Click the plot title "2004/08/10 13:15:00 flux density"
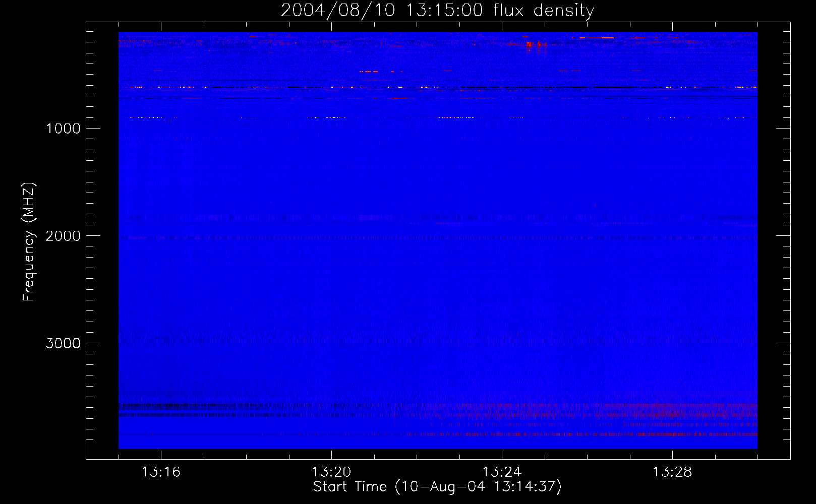The image size is (816, 504). point(437,11)
